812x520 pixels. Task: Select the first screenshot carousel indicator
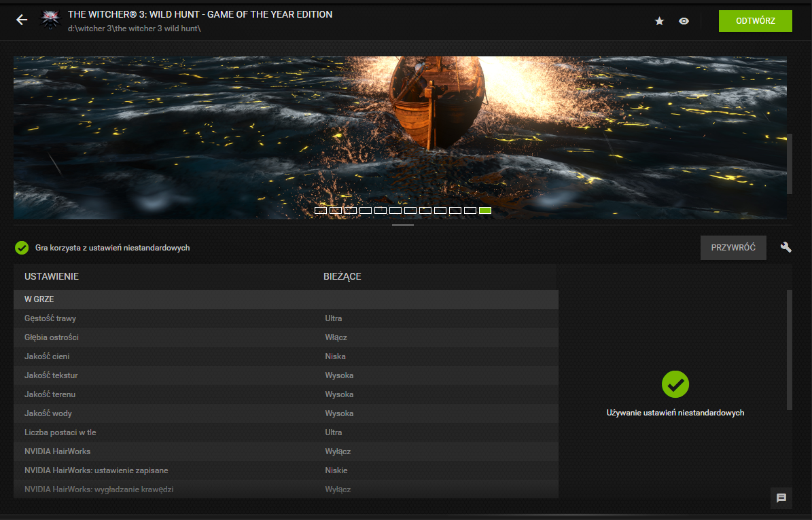coord(321,210)
